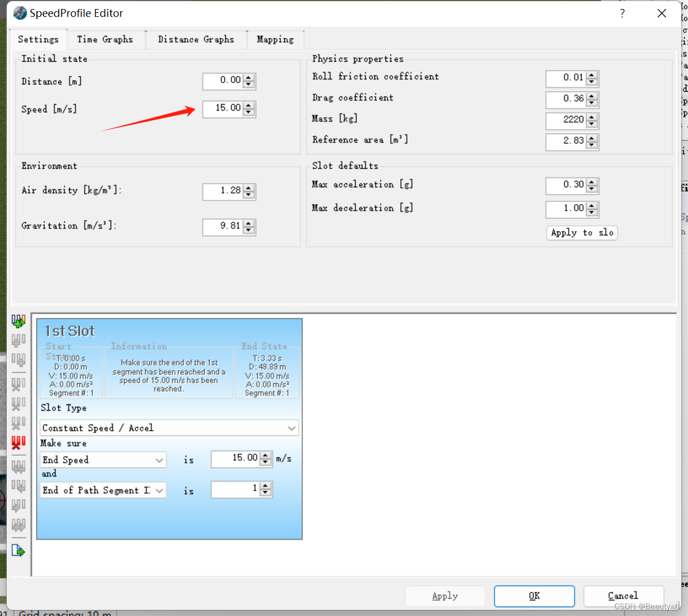
Task: Click the greyed move-slot-to-last double-arrow icon
Action: tap(19, 526)
